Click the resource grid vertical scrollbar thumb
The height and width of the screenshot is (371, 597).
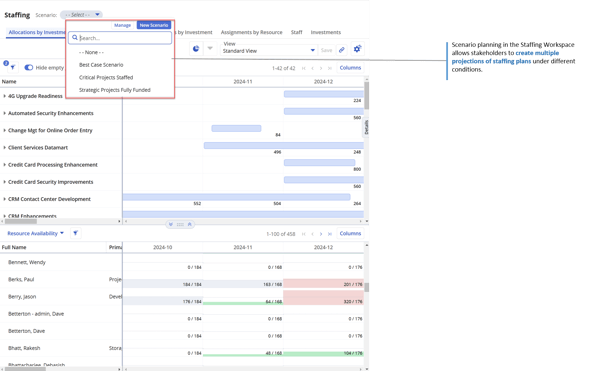click(x=367, y=287)
